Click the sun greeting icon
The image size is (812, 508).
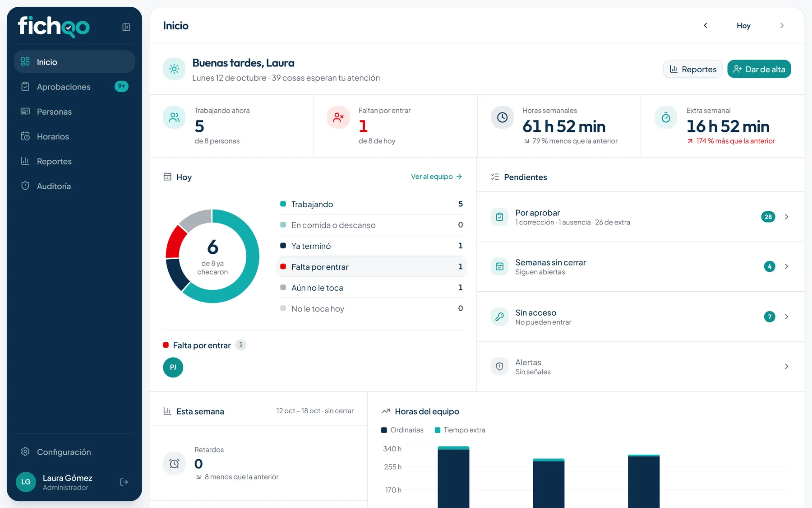(x=174, y=69)
